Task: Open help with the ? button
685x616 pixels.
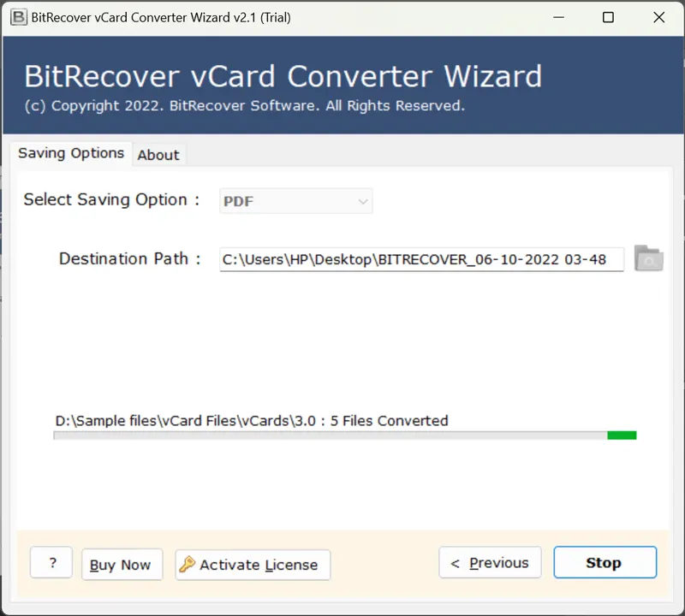Action: click(x=51, y=562)
